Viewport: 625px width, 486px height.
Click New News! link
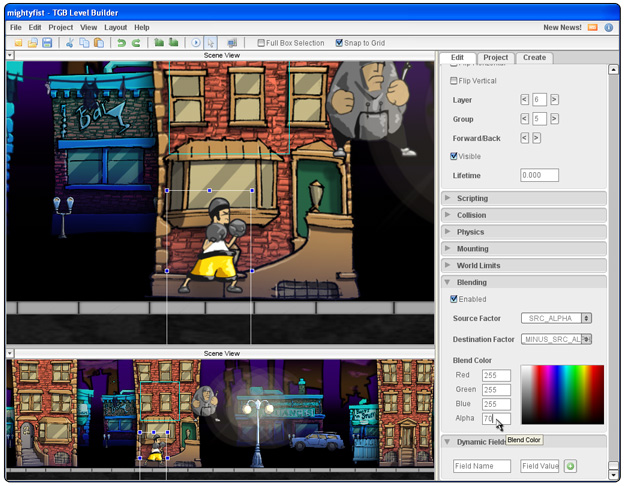click(562, 28)
